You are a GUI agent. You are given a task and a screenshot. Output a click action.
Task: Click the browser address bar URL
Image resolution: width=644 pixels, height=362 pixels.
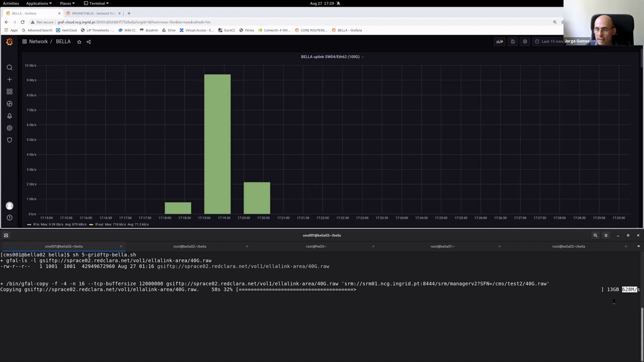pos(134,22)
